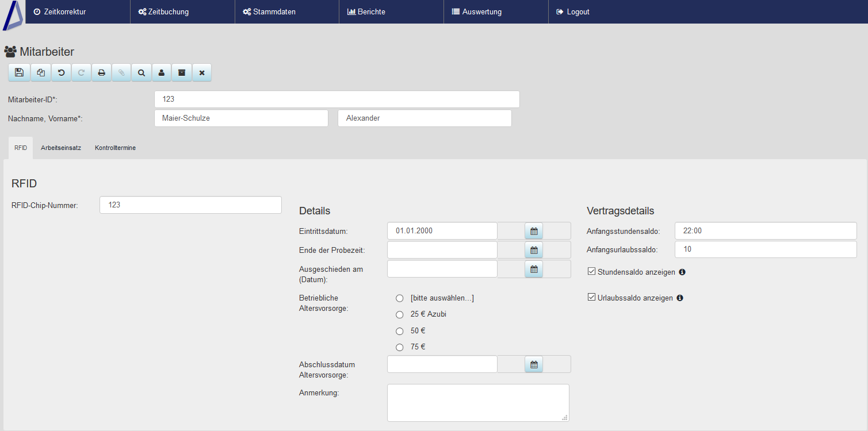The width and height of the screenshot is (868, 431).
Task: Click the Mitarbeiter page heading
Action: pos(39,52)
